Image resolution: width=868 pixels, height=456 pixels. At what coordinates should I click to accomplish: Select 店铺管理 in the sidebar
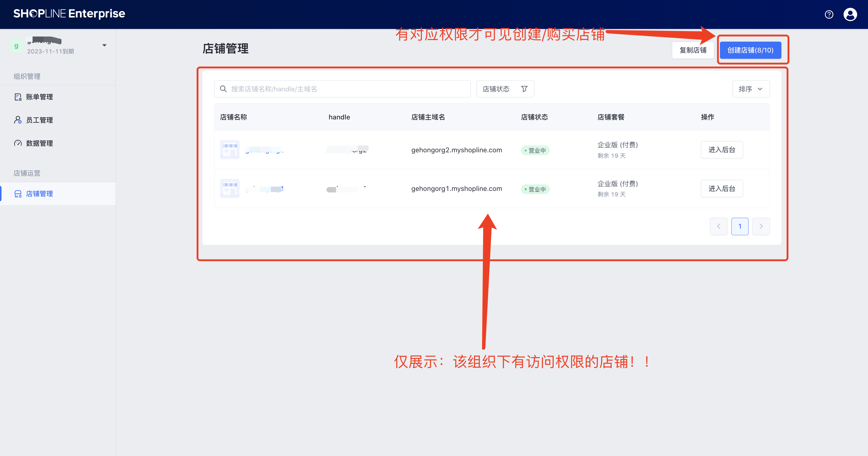click(40, 194)
